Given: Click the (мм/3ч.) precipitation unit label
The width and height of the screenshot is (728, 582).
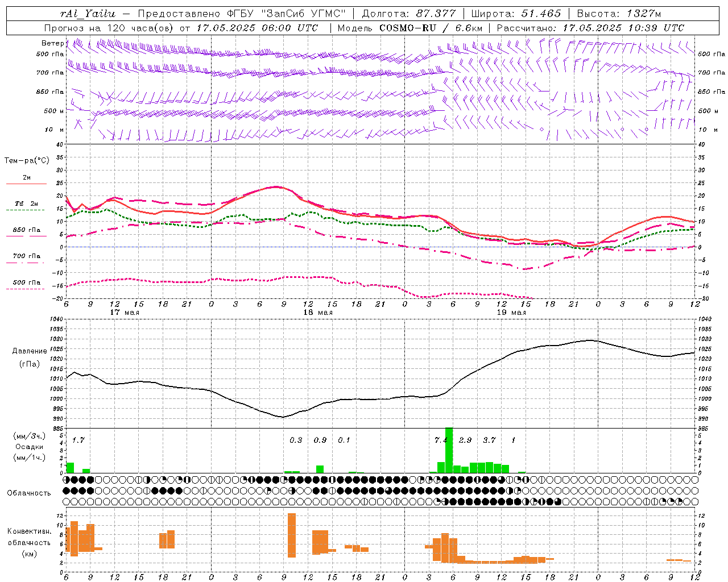Looking at the screenshot, I should (x=30, y=436).
